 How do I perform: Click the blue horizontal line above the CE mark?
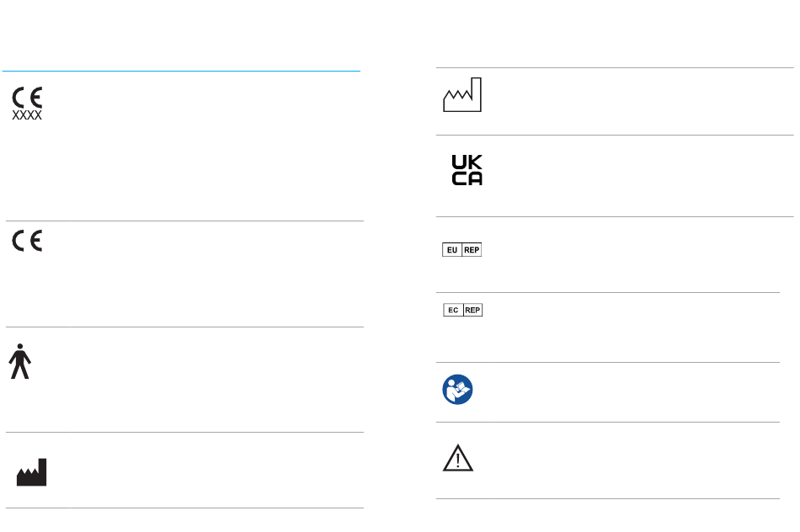pyautogui.click(x=181, y=71)
